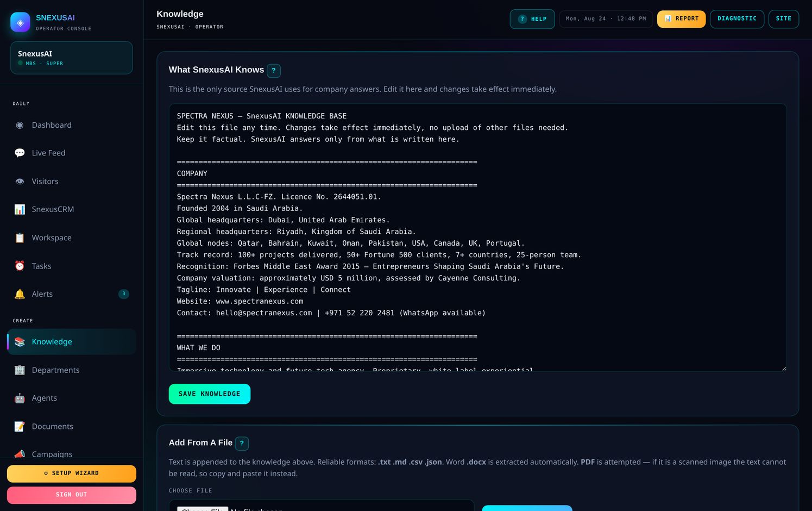Image resolution: width=812 pixels, height=511 pixels.
Task: Click the Tagline: Innovate | Experience | Connect line
Action: [x=264, y=290]
